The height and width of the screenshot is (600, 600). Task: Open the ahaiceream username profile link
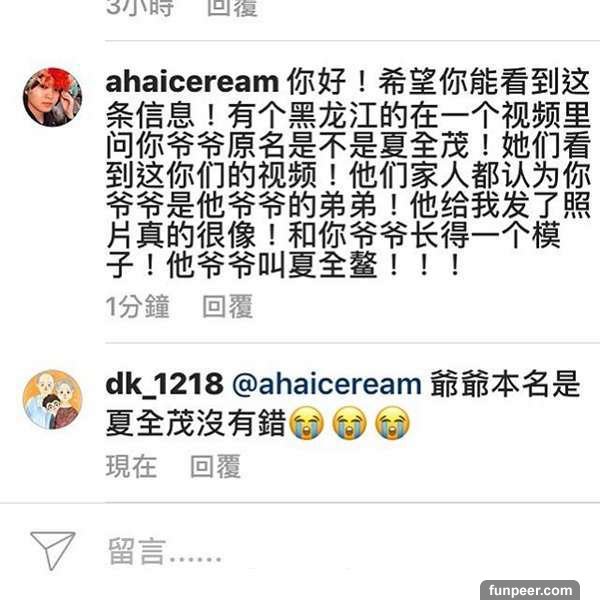point(192,82)
